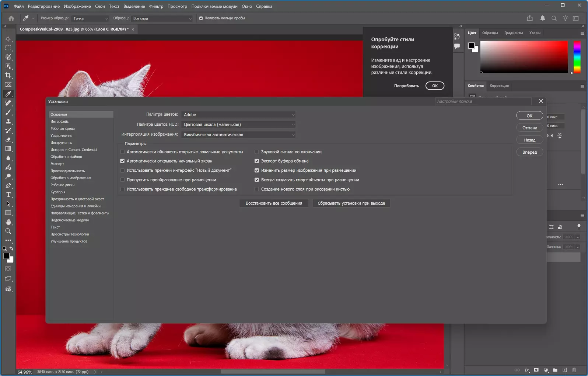Open the 'Фильтр' menu

tap(156, 6)
